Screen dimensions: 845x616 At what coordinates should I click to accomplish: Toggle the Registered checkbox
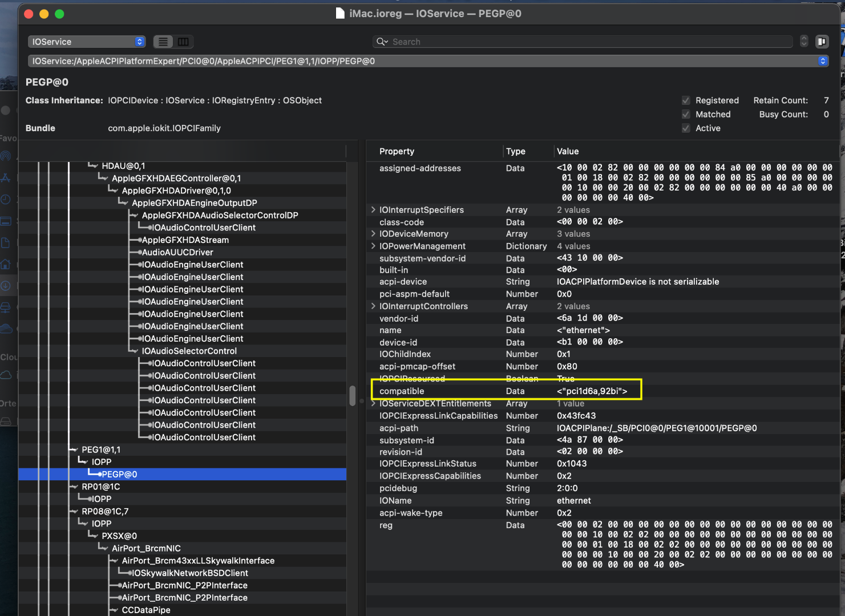click(x=686, y=100)
